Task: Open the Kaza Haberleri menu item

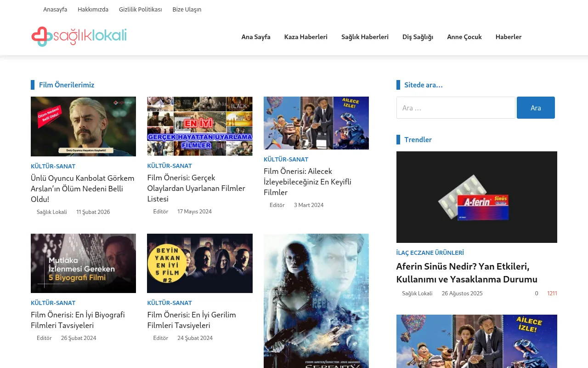Action: pyautogui.click(x=305, y=37)
